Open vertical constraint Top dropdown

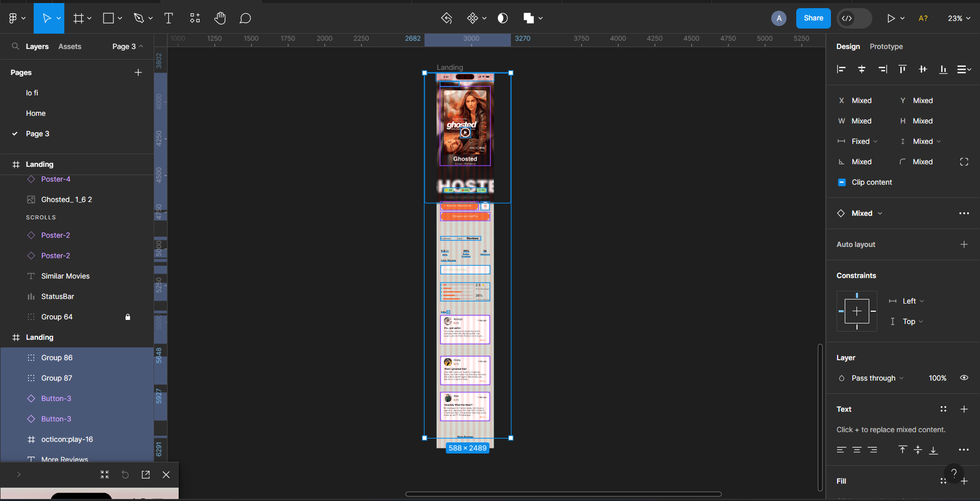coord(913,321)
